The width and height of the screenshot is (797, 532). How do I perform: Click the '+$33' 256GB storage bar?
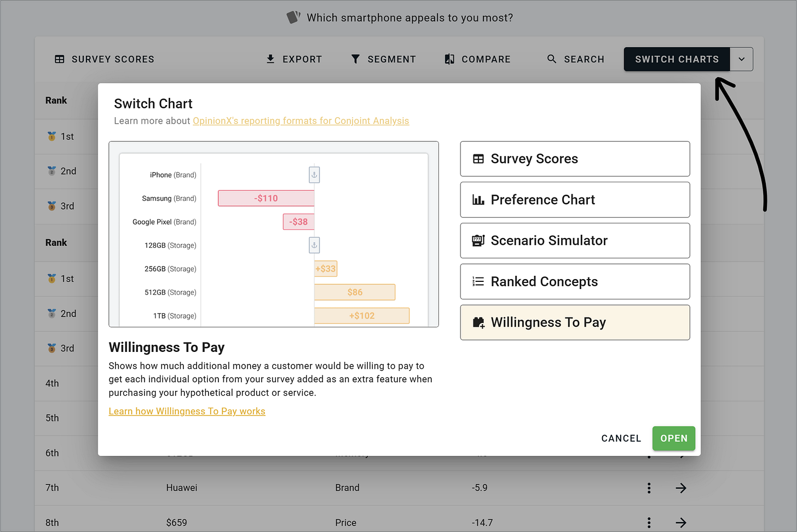[x=326, y=269]
